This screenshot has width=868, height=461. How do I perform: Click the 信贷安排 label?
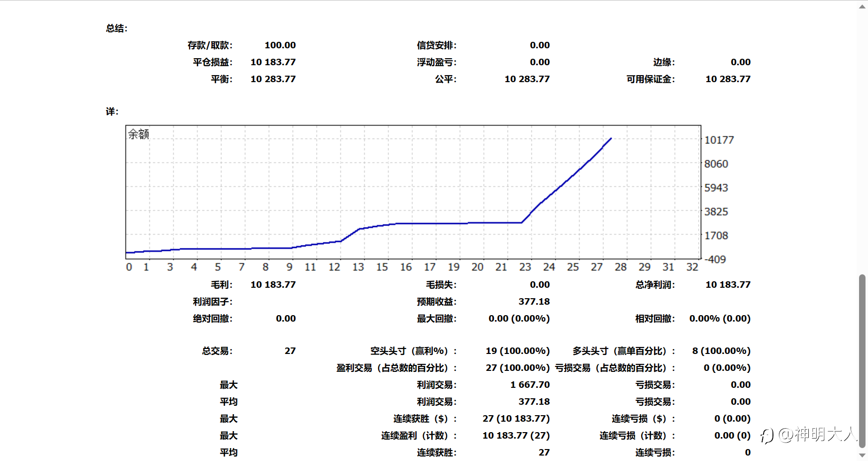pos(437,45)
